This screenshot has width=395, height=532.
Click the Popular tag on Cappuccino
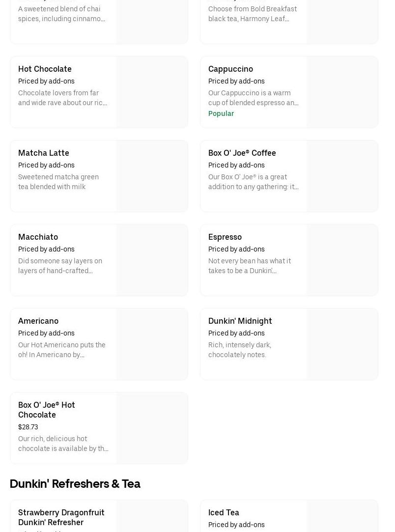[x=221, y=113]
